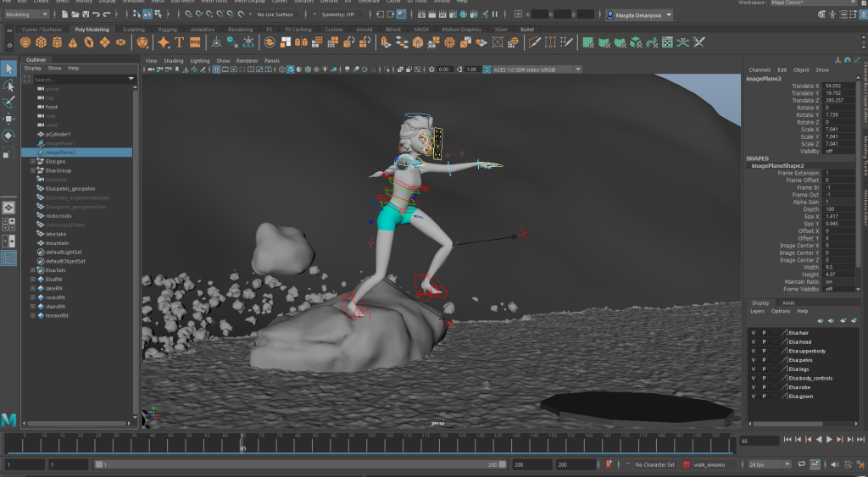Open the Channels menu in Channel Box
Image resolution: width=868 pixels, height=477 pixels.
click(759, 69)
